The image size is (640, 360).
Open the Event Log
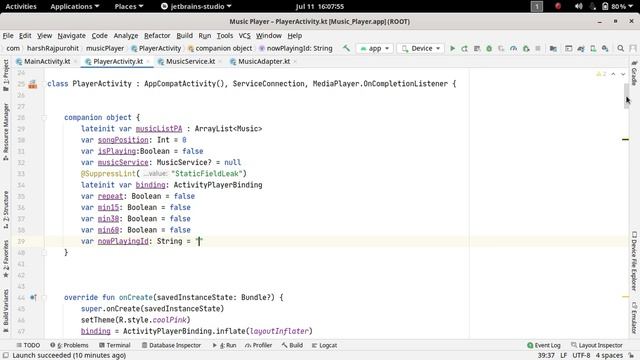[x=544, y=345]
